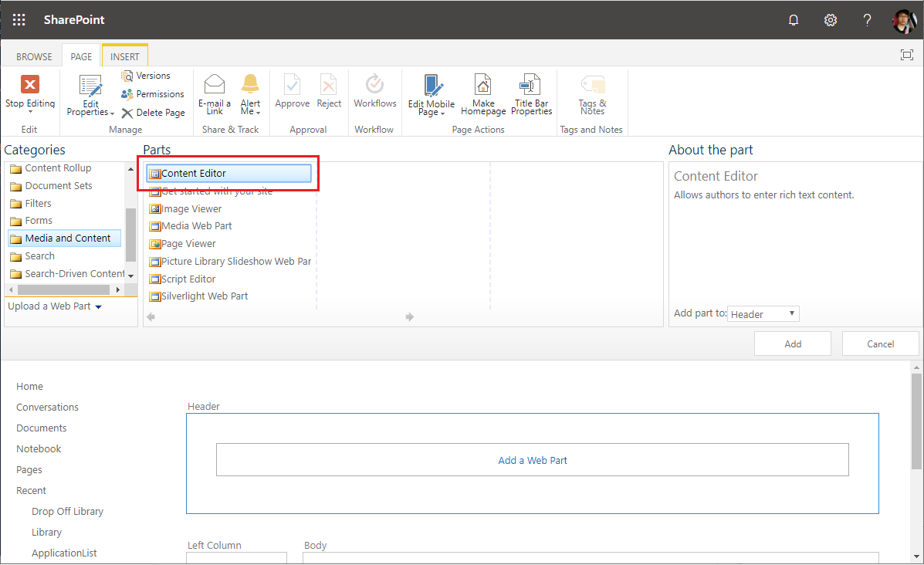Open the settings gear menu

[831, 20]
